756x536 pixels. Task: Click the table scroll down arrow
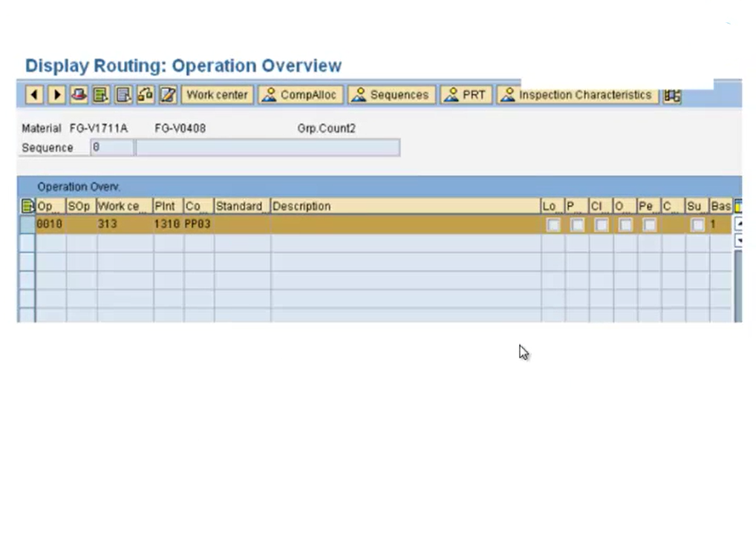point(738,241)
